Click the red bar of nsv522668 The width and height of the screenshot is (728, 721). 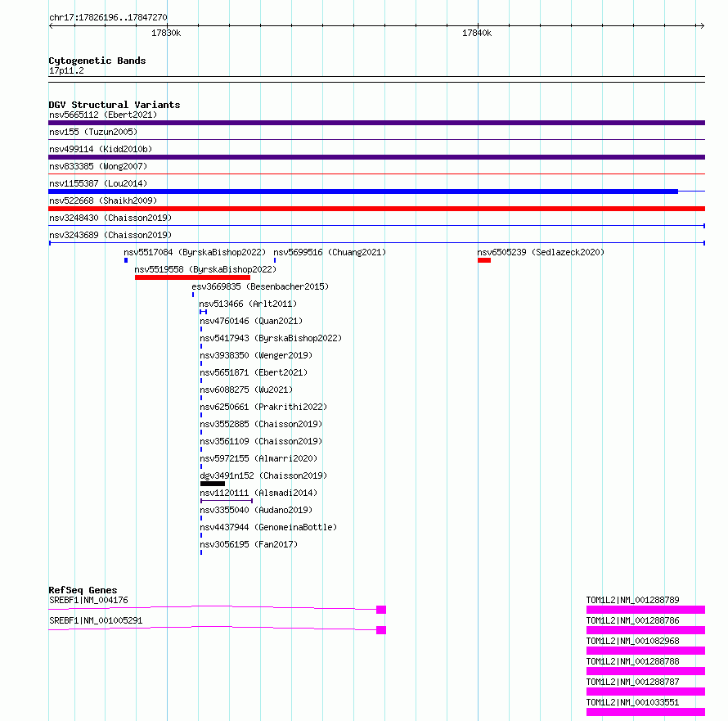(376, 209)
